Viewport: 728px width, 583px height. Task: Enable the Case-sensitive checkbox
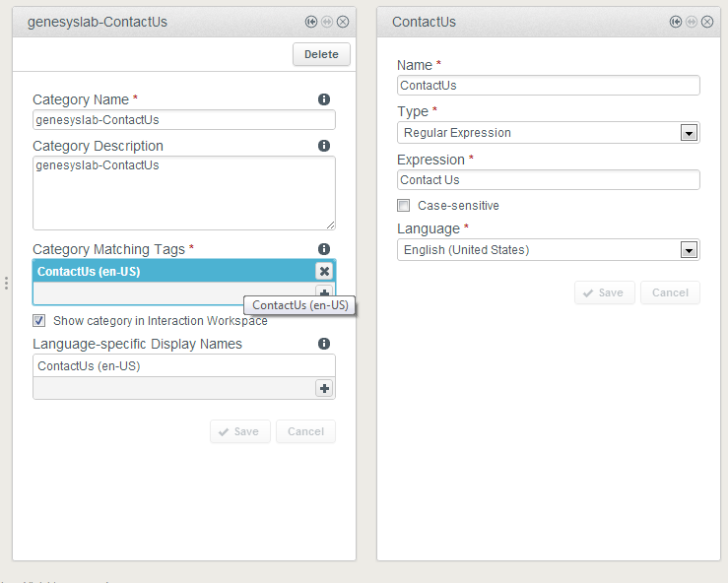tap(404, 206)
